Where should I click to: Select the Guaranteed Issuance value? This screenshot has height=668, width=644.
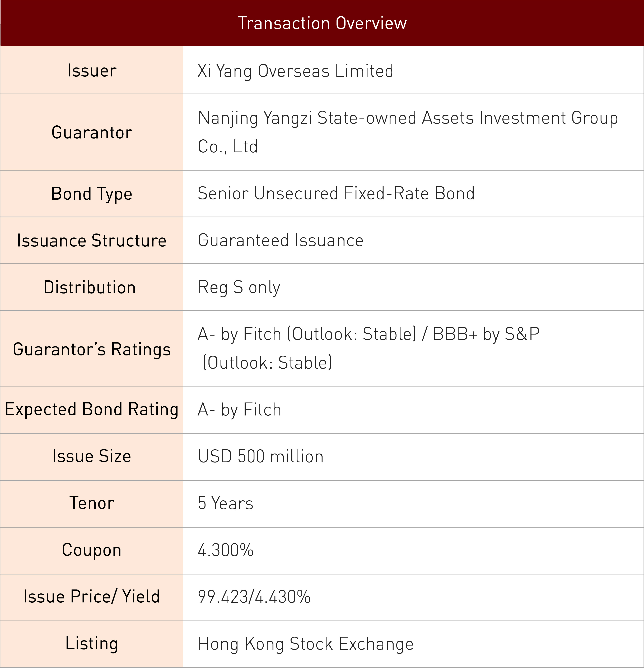[281, 240]
